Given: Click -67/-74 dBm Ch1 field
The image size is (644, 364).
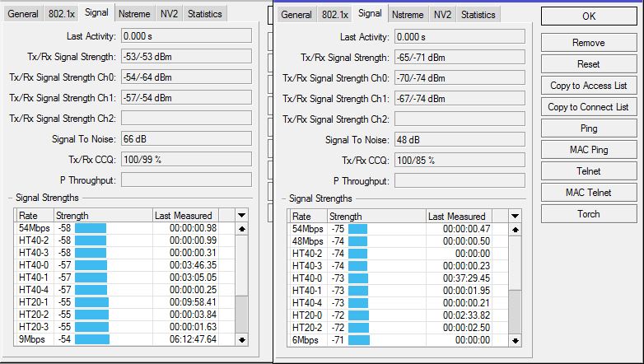Looking at the screenshot, I should click(460, 98).
